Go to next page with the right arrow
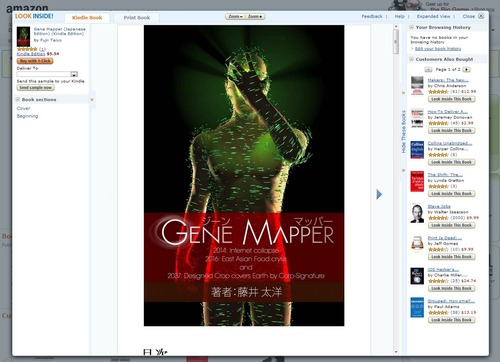This screenshot has height=362, width=500. (379, 194)
